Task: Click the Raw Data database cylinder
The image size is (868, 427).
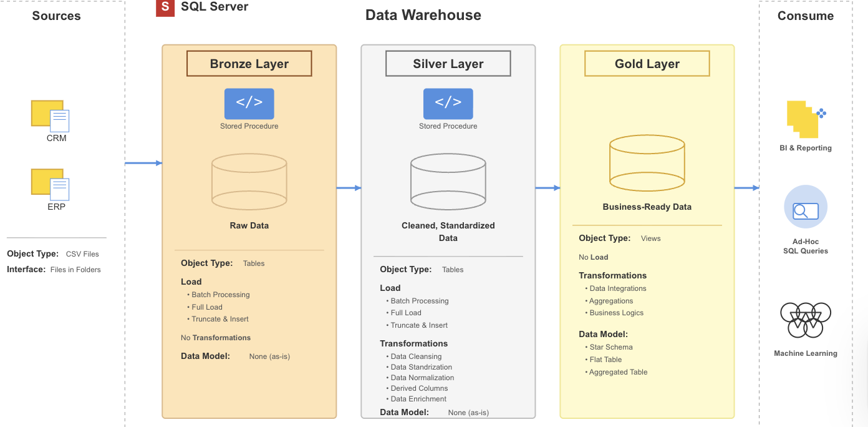Action: click(249, 182)
